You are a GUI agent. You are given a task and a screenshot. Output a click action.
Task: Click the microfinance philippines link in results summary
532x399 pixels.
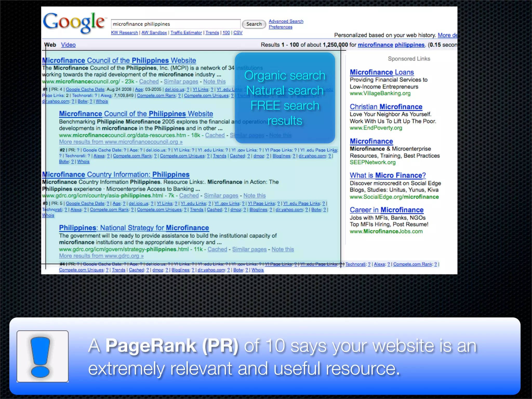pos(391,45)
